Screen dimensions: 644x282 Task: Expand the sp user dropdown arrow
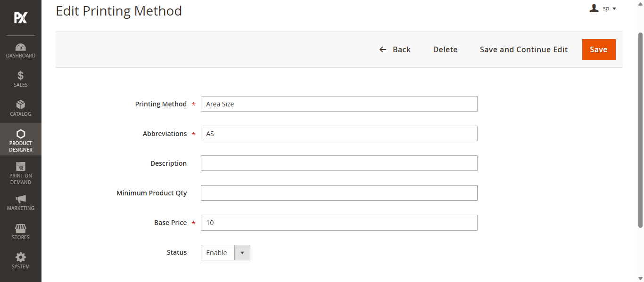tap(614, 8)
